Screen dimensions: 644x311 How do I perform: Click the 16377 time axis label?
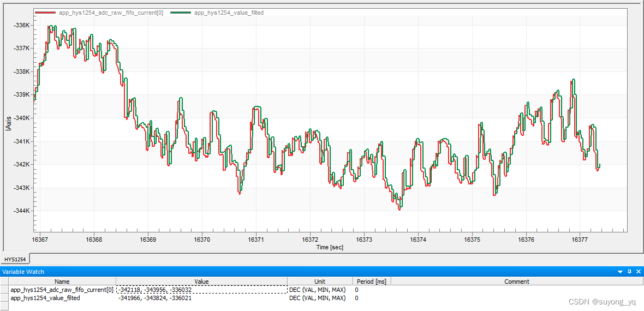(x=580, y=240)
